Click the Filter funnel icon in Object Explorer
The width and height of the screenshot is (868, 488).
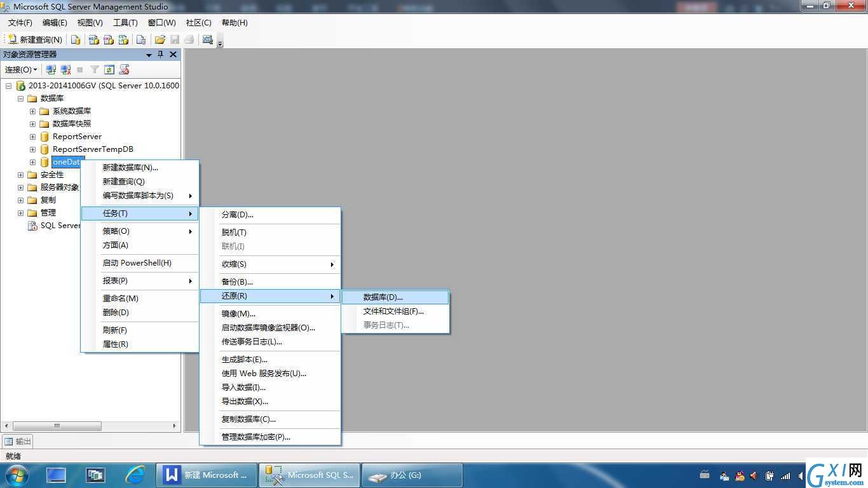(95, 69)
